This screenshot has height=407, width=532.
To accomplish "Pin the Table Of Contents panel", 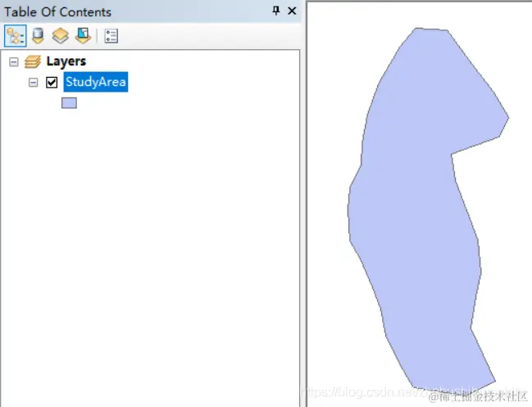I will 276,11.
